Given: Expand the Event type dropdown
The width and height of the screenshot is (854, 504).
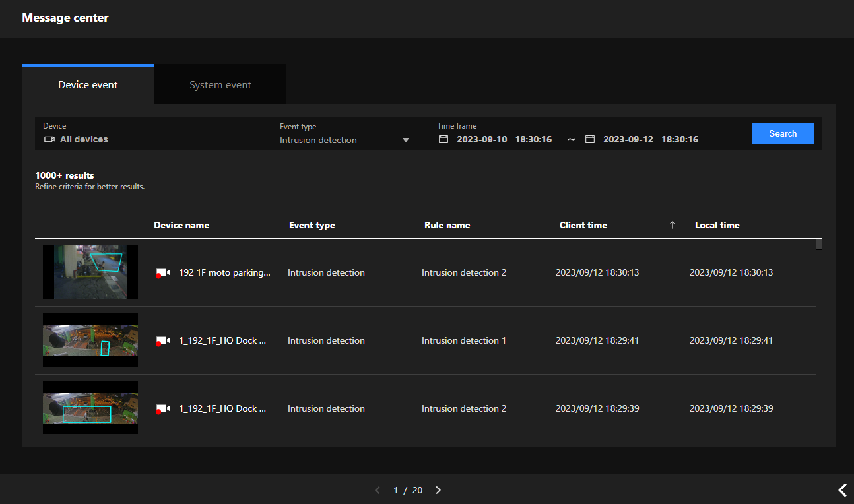Looking at the screenshot, I should 406,140.
